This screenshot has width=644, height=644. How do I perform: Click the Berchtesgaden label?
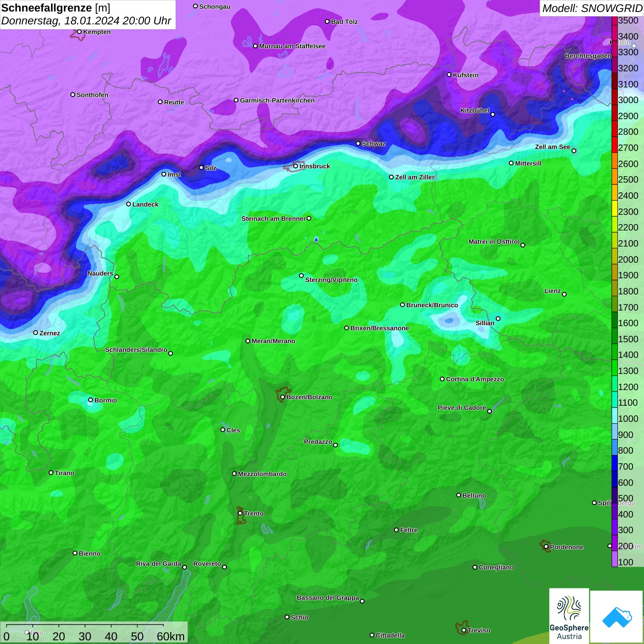588,56
